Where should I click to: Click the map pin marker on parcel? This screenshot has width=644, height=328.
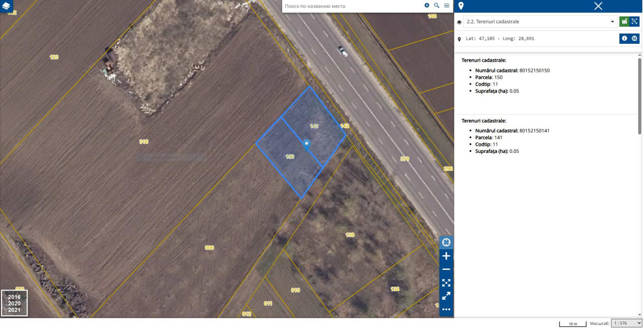(x=306, y=145)
